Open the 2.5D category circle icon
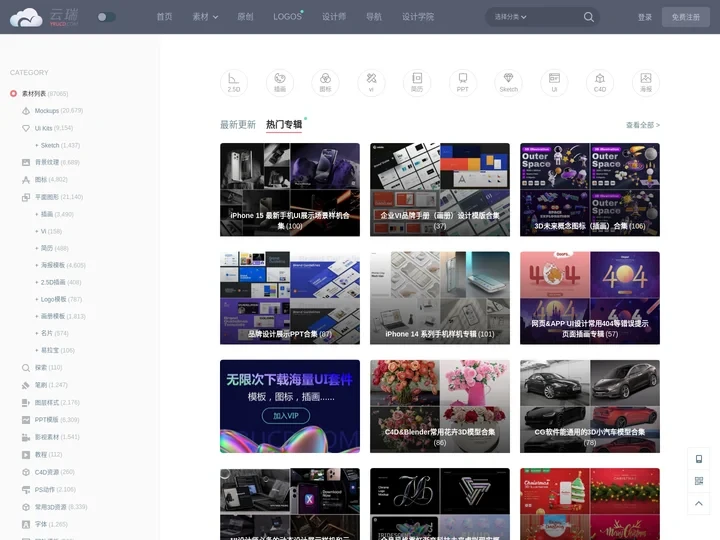The height and width of the screenshot is (540, 720). [234, 83]
